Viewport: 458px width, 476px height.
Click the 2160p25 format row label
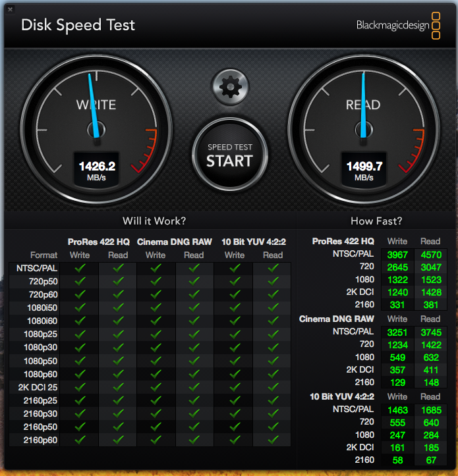click(40, 400)
